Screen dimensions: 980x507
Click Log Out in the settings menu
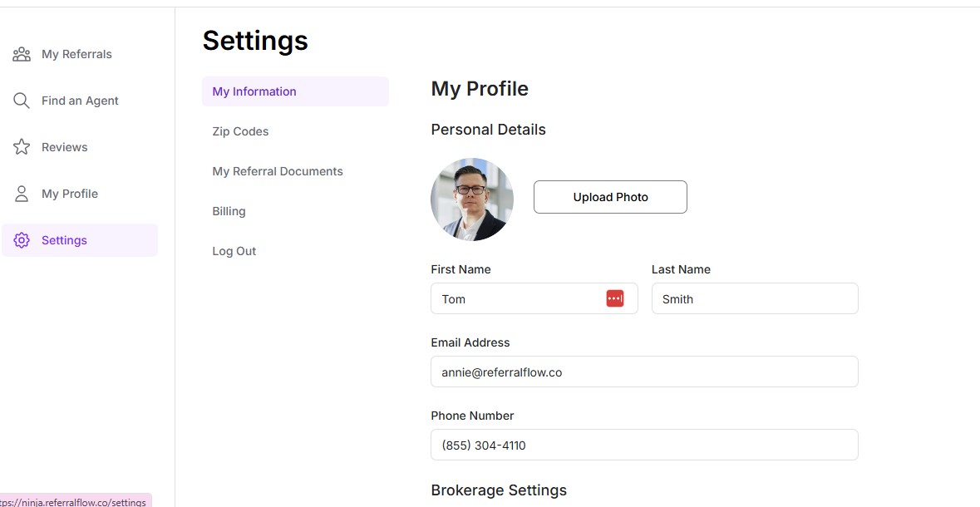pyautogui.click(x=234, y=251)
